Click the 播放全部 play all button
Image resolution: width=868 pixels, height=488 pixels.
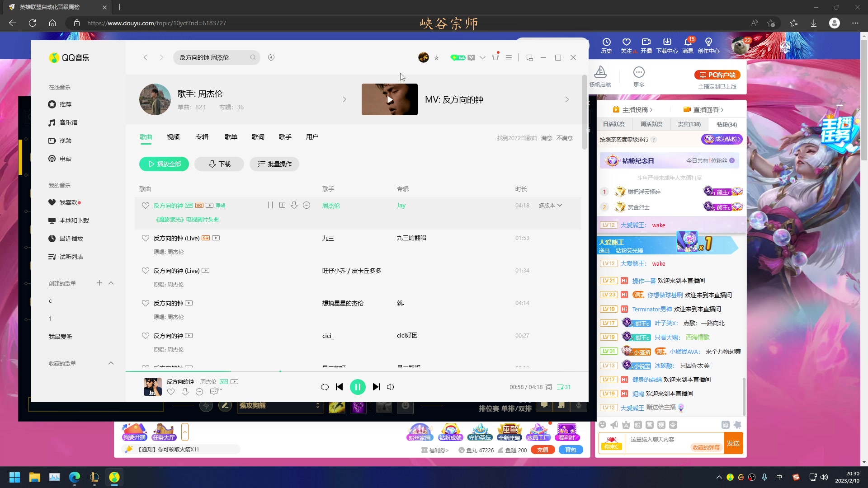(164, 164)
